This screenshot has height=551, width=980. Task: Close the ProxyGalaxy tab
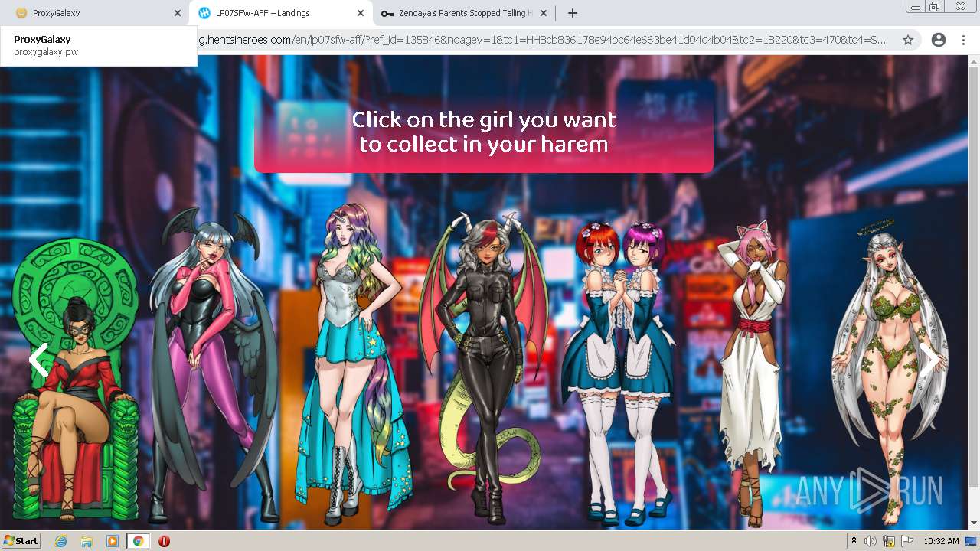[178, 13]
